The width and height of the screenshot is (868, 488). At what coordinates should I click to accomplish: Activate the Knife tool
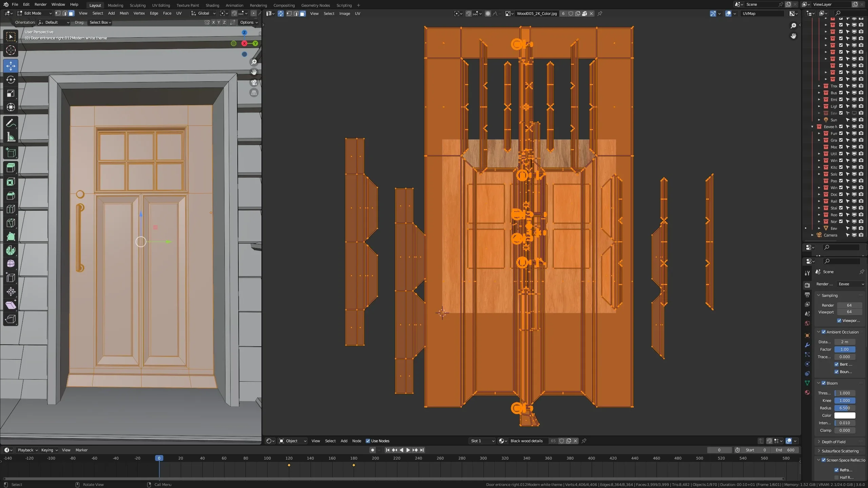(x=11, y=223)
